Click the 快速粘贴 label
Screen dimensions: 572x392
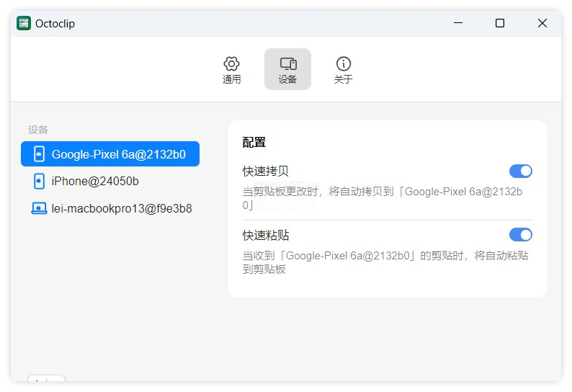266,235
